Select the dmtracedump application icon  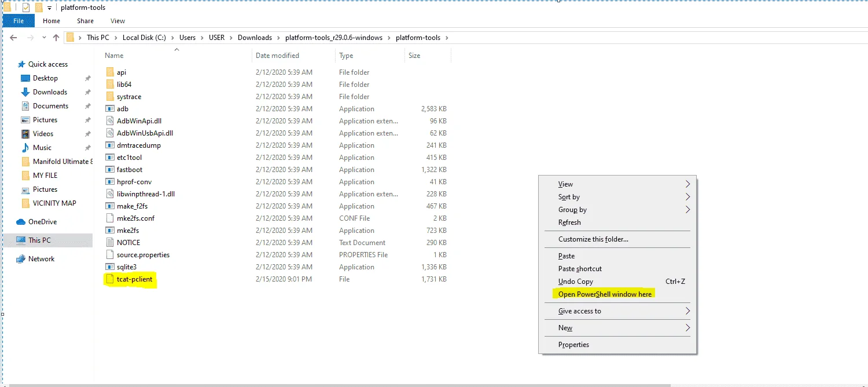111,145
